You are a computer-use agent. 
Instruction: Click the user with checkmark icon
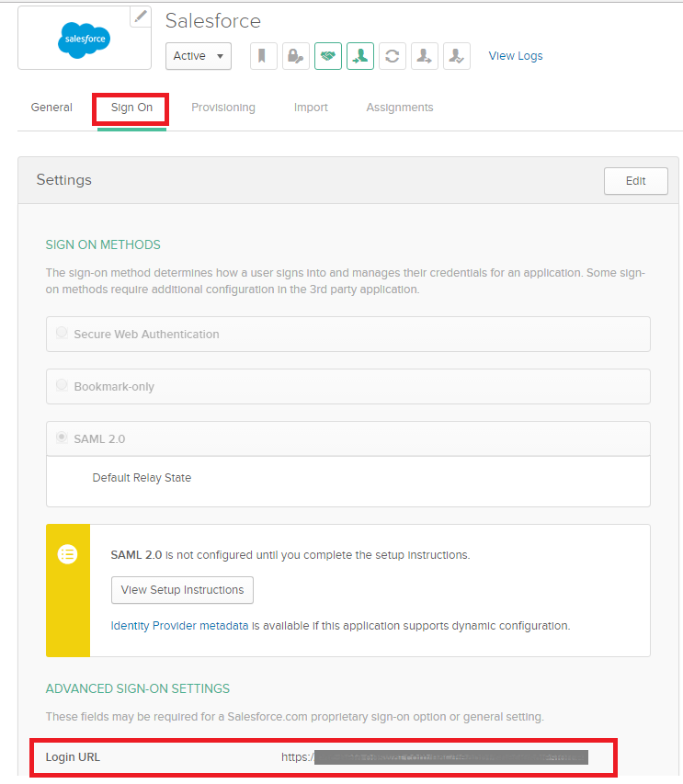456,56
